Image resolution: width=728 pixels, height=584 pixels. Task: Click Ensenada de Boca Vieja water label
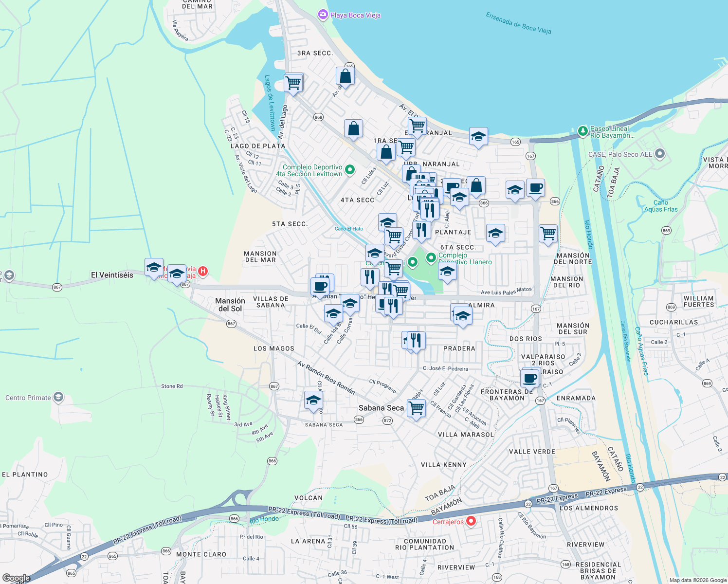(518, 23)
